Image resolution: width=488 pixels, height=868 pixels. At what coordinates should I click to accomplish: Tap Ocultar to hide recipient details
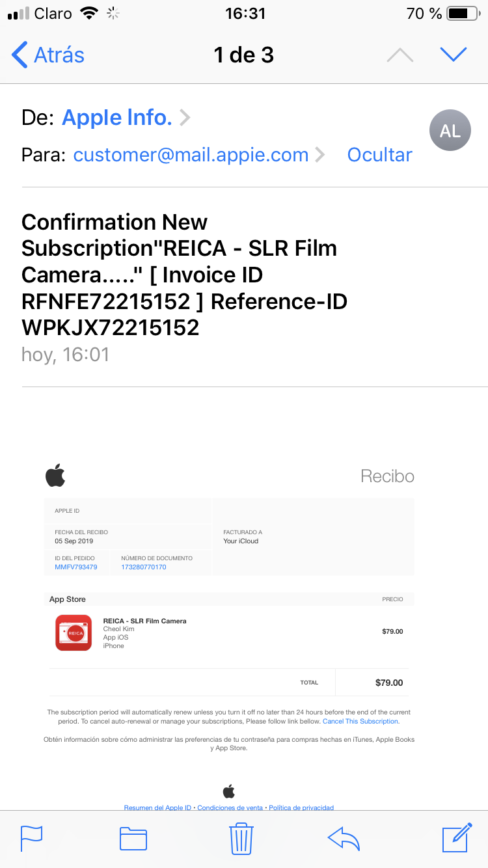point(379,155)
